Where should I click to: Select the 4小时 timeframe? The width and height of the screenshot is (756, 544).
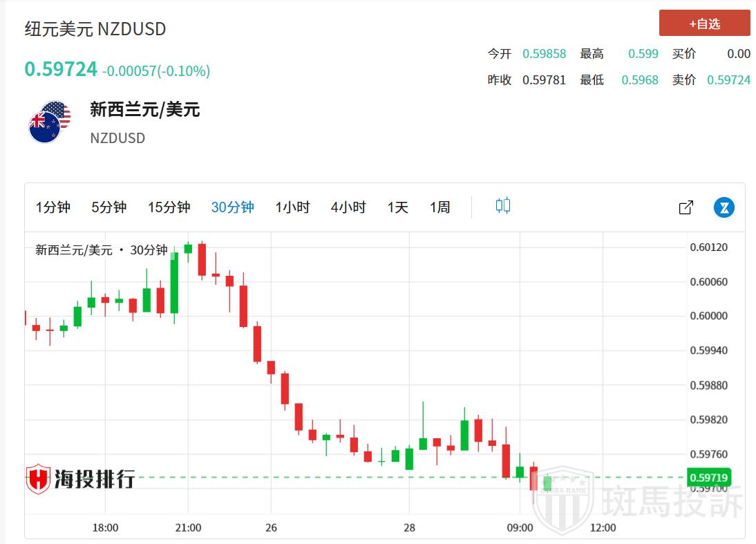pos(348,207)
